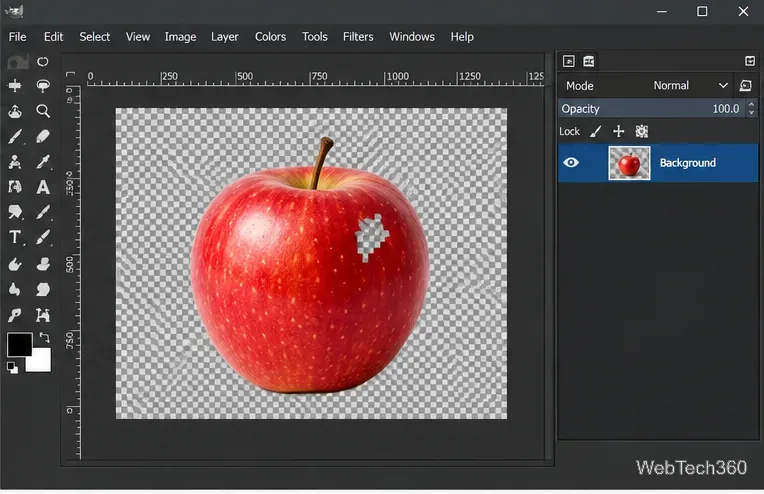Click the Wilber app icon in title bar
Viewport: 764px width, 494px height.
tap(14, 11)
